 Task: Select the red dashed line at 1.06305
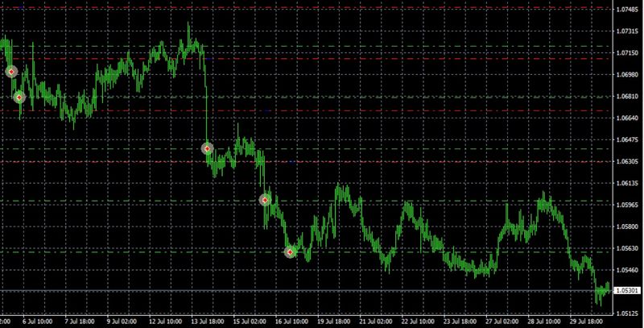tap(322, 161)
